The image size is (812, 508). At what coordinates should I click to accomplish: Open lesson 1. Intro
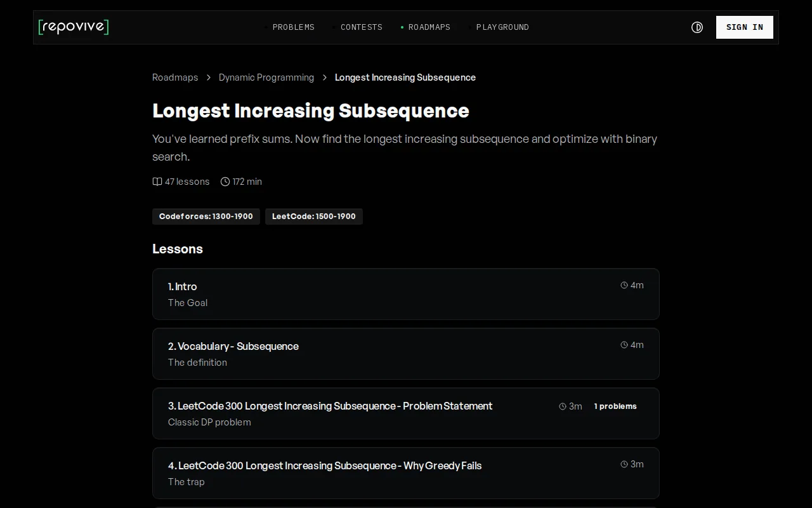406,294
